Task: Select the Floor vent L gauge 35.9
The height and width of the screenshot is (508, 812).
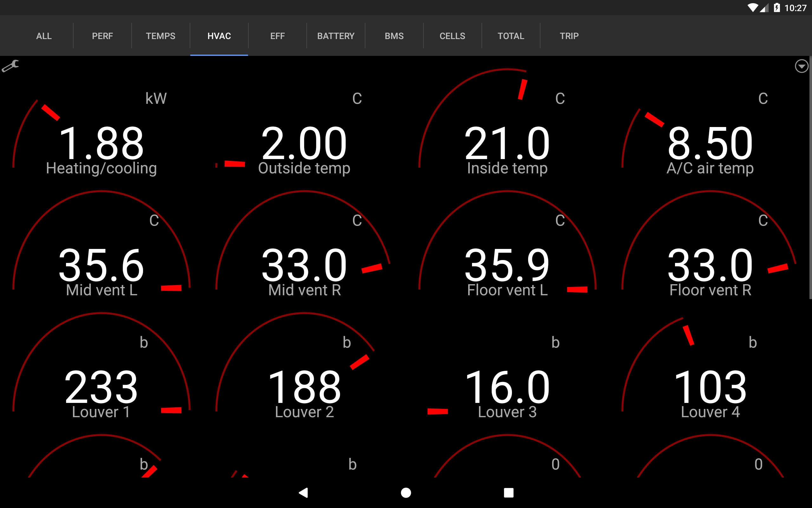Action: pos(507,265)
